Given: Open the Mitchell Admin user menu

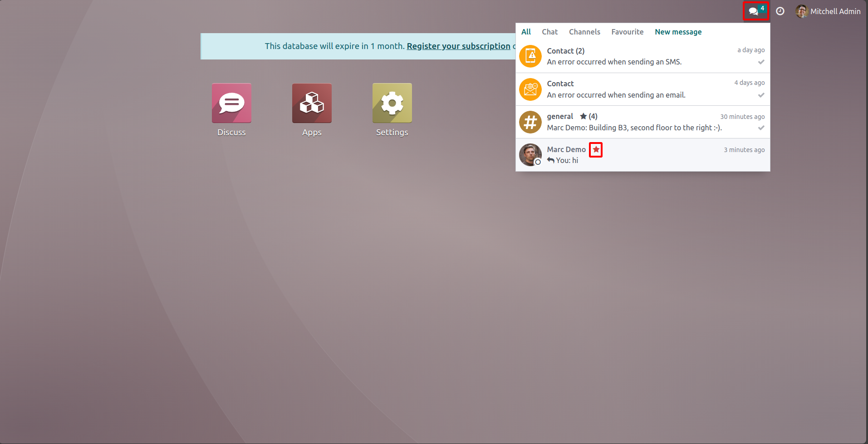Looking at the screenshot, I should [828, 11].
